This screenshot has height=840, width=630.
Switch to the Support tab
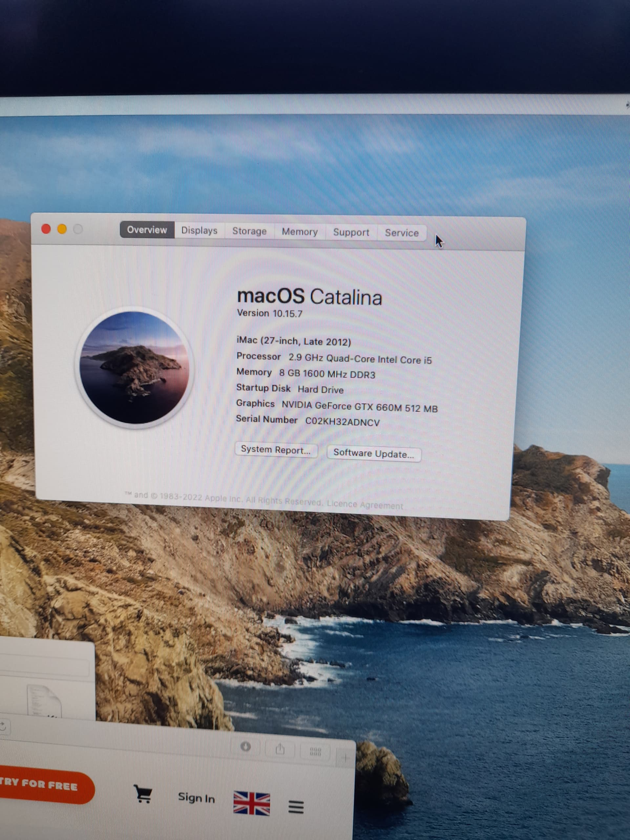351,232
